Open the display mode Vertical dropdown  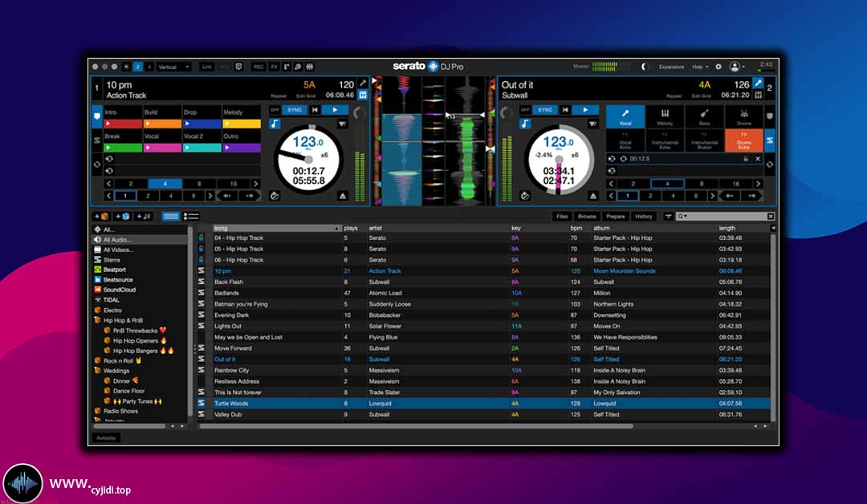pyautogui.click(x=173, y=67)
